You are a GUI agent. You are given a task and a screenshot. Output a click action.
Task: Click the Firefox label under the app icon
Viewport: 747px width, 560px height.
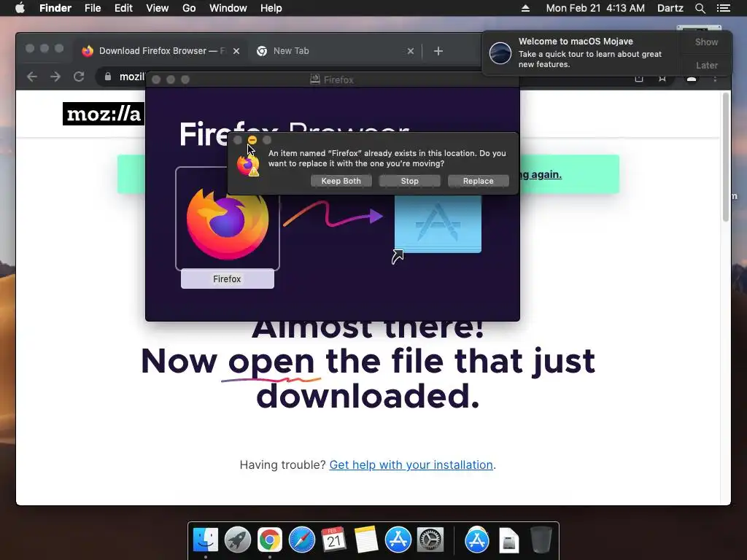pyautogui.click(x=228, y=279)
